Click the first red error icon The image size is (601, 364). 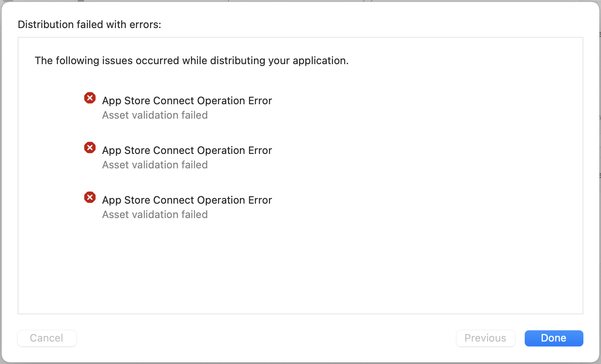90,98
